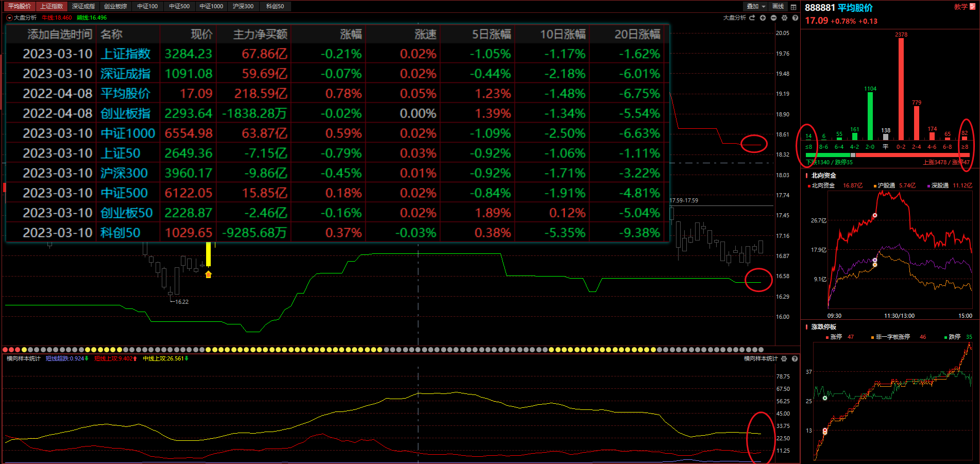Viewport: 980px width, 464px height.
Task: Click the 跌停 legend item
Action: tap(952, 337)
